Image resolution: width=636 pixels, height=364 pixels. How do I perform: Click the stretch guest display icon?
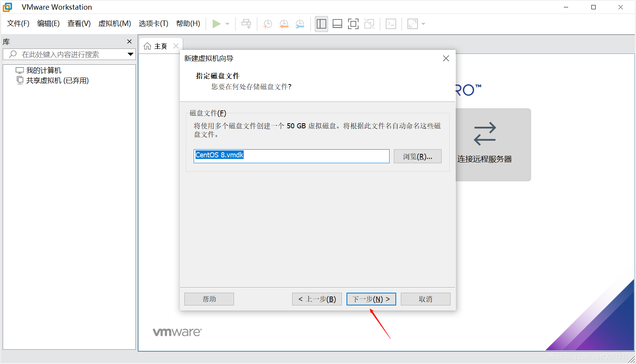412,24
